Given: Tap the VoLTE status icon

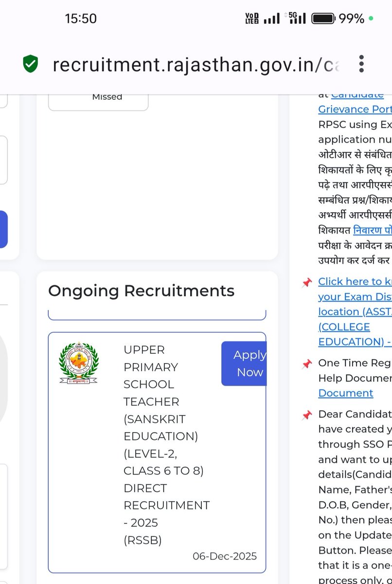Looking at the screenshot, I should click(252, 18).
